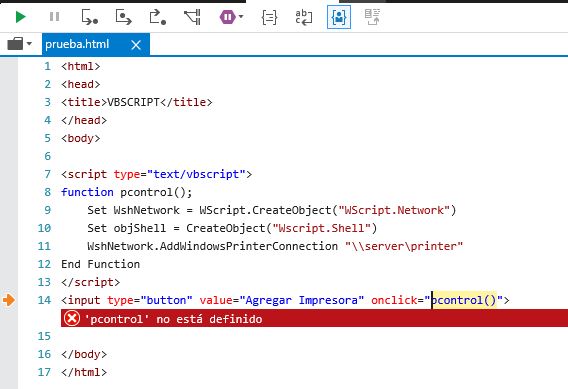
Task: Toggle the Just My Code icon
Action: tap(339, 17)
